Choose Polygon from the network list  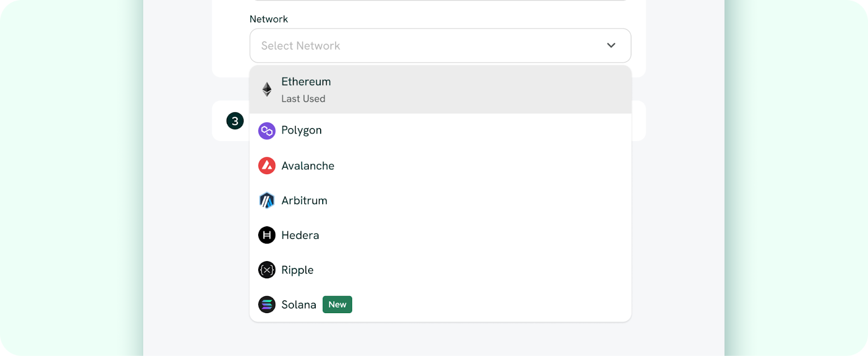click(441, 131)
